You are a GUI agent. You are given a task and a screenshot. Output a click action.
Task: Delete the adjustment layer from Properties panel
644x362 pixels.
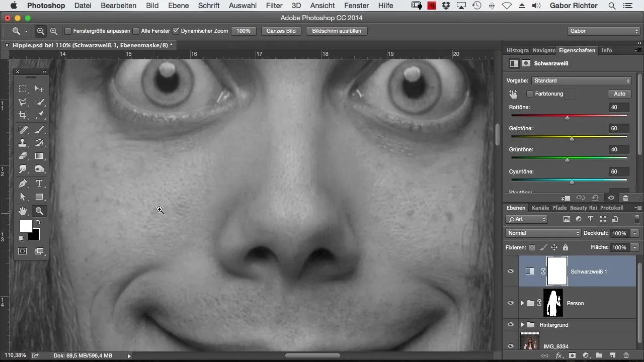pos(625,198)
